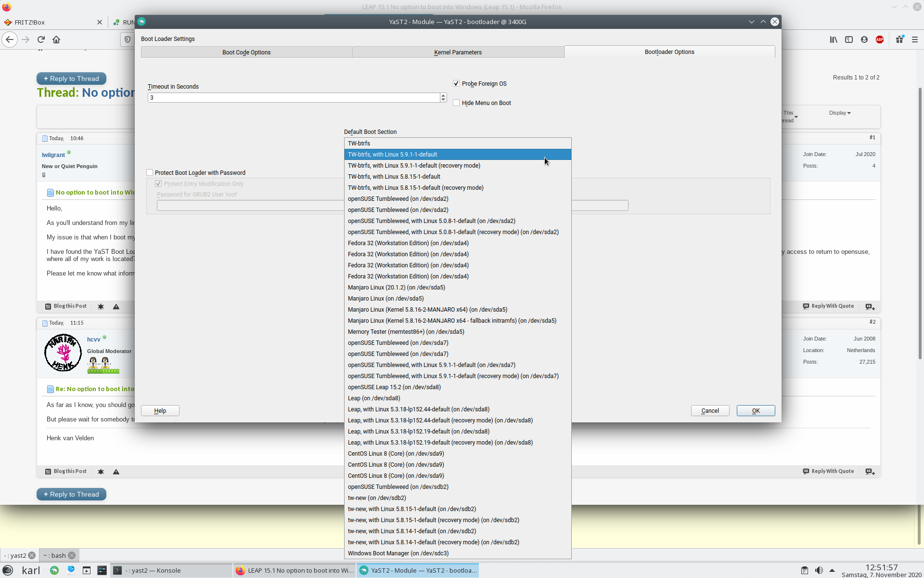Open volume control tray icon
The height and width of the screenshot is (578, 924).
(x=819, y=570)
